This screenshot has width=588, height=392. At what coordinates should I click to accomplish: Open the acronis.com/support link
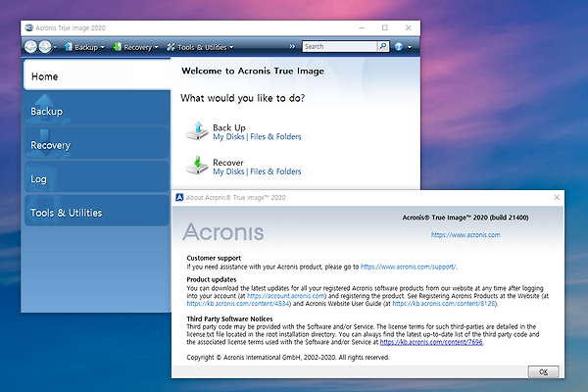pos(408,267)
